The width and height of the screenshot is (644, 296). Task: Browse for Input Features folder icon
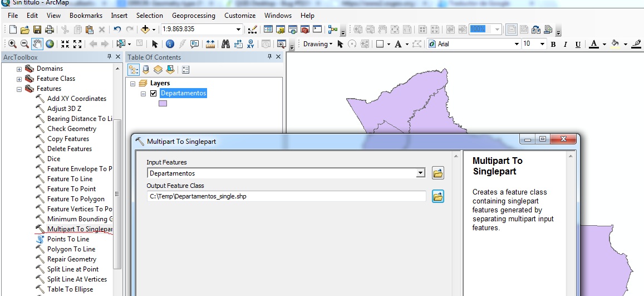tap(438, 173)
